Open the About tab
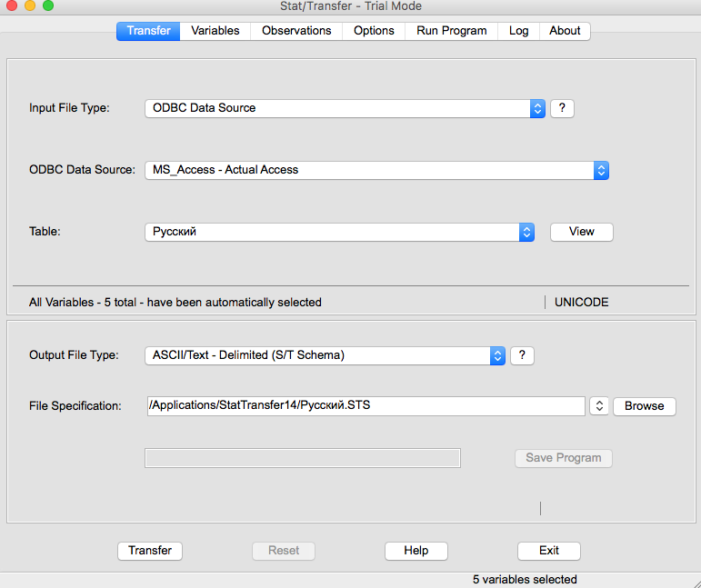 pyautogui.click(x=565, y=31)
